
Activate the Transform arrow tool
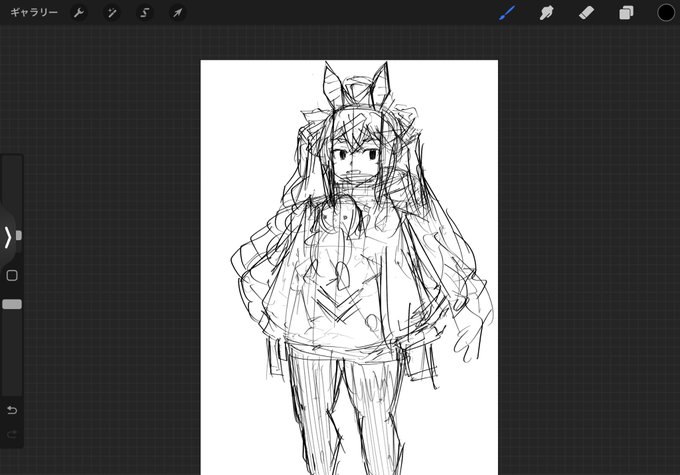click(177, 13)
